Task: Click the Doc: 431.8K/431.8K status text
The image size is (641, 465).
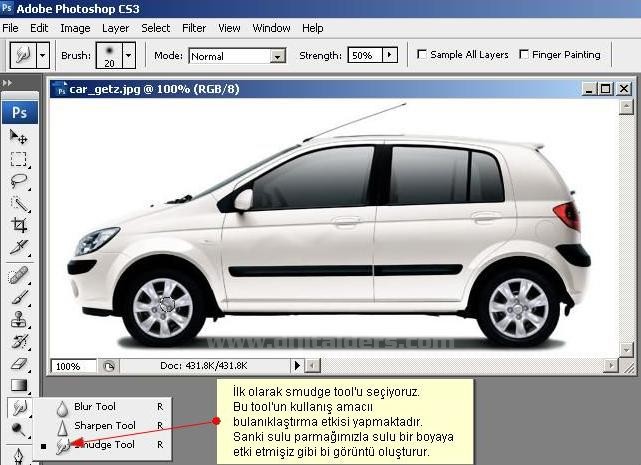Action: 203,365
